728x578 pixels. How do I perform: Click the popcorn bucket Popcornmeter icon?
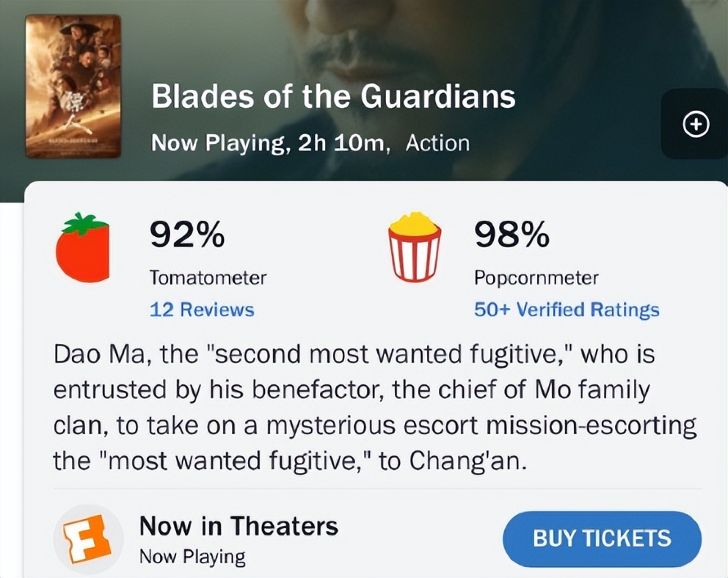[x=415, y=247]
